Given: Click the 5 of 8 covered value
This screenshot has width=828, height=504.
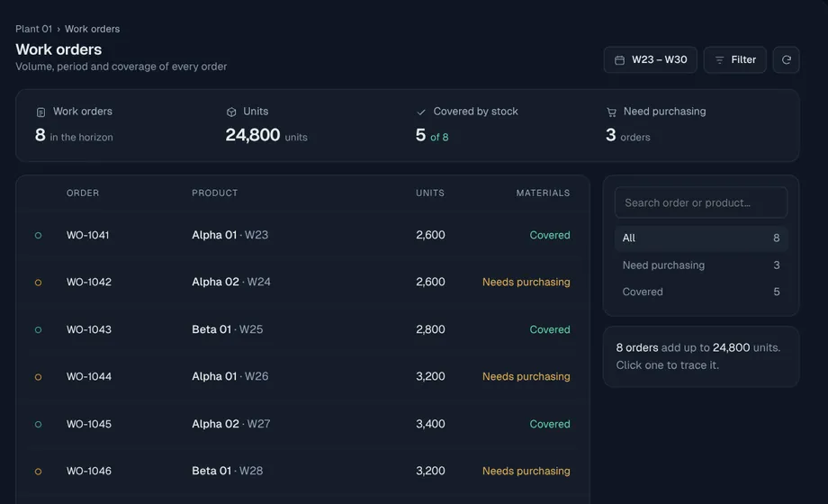Looking at the screenshot, I should [432, 135].
